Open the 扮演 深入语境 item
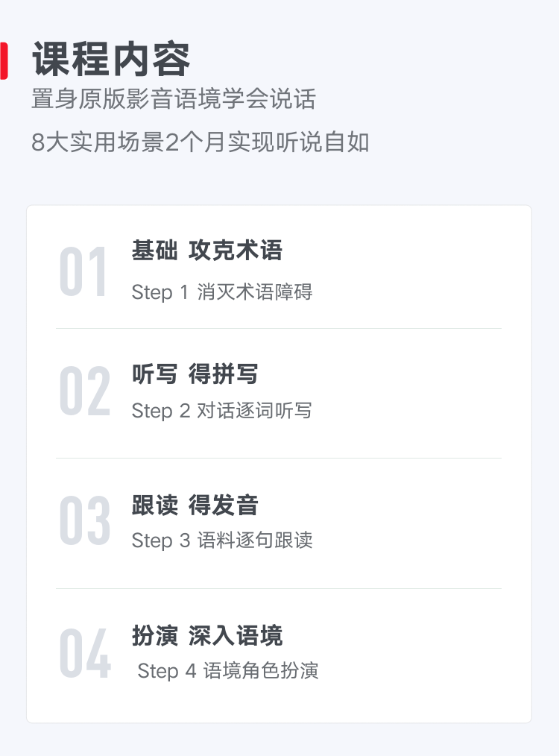The width and height of the screenshot is (559, 756). [x=207, y=635]
